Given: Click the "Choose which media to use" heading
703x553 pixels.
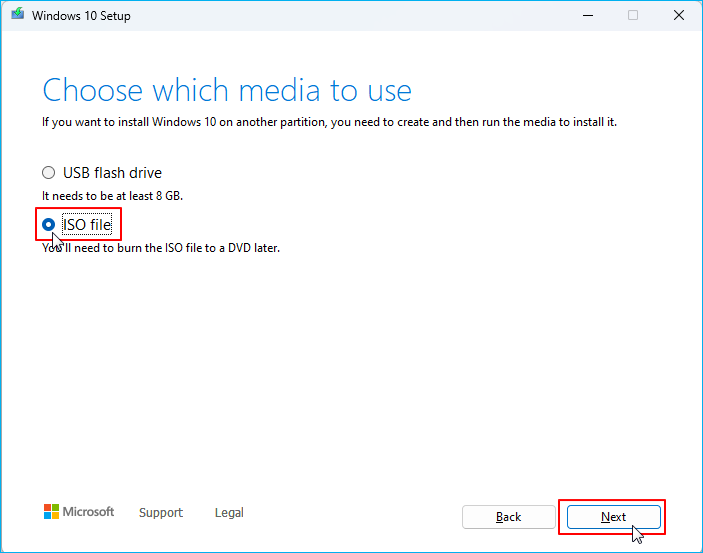Looking at the screenshot, I should [227, 90].
